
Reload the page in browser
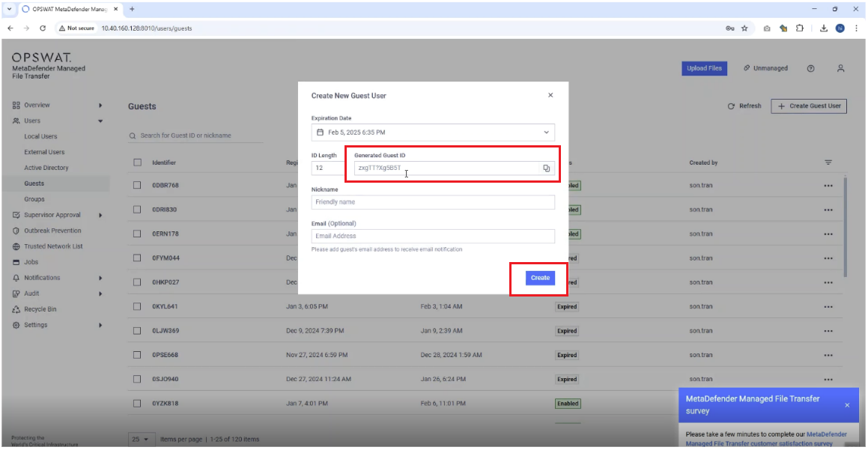43,28
